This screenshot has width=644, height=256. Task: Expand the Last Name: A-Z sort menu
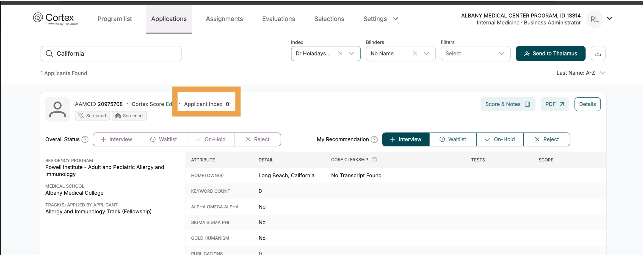(x=580, y=73)
